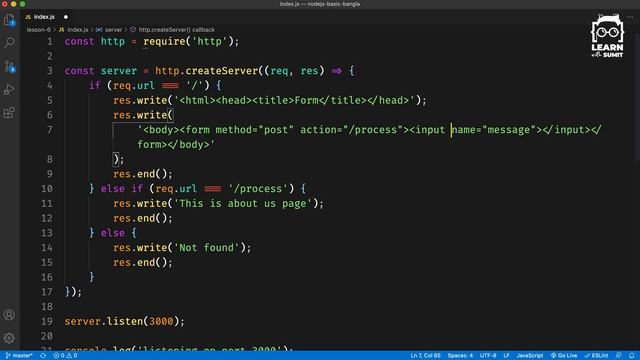
Task: Click the unsaved dot on the index.js tab
Action: pyautogui.click(x=66, y=17)
